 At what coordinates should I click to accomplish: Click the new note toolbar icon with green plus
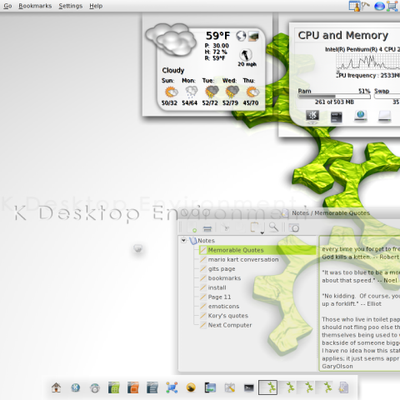tap(194, 228)
